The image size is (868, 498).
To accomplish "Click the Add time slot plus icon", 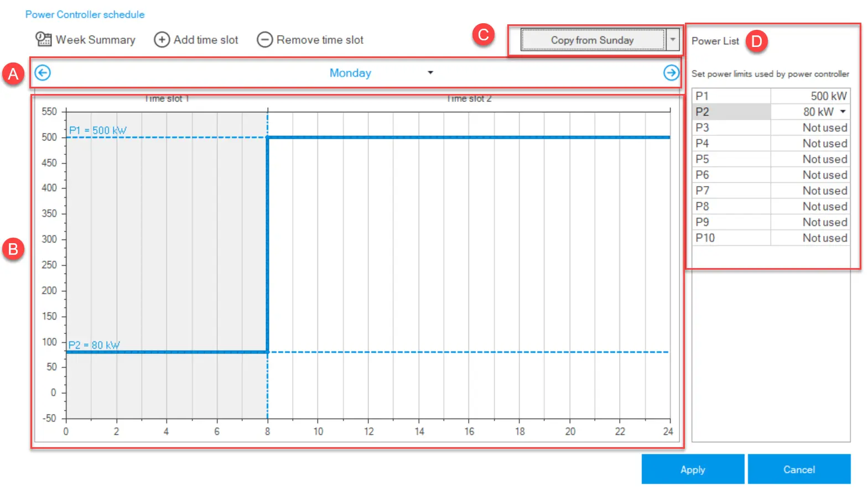I will (162, 40).
